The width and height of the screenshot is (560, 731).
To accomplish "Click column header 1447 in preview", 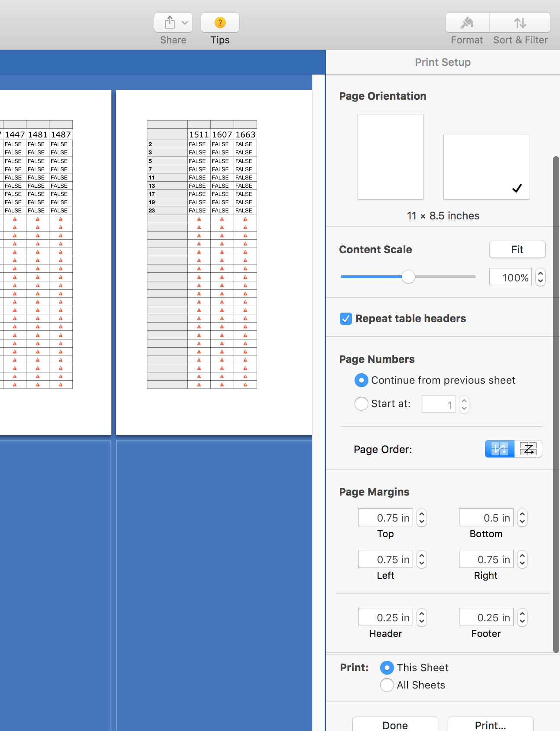I will pos(15,134).
